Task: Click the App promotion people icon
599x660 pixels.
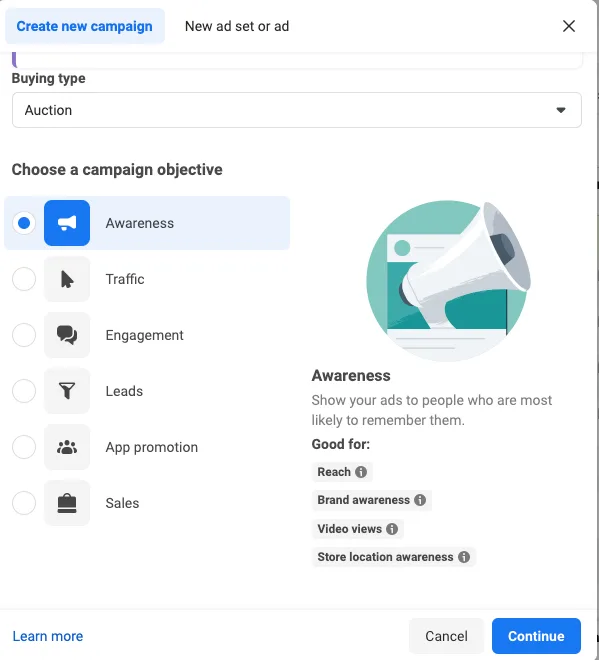Action: pos(67,447)
